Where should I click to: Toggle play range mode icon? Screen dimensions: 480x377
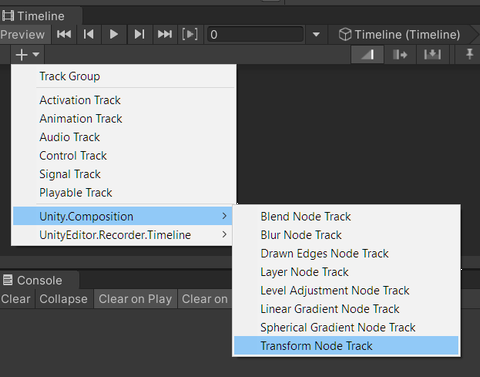point(190,34)
